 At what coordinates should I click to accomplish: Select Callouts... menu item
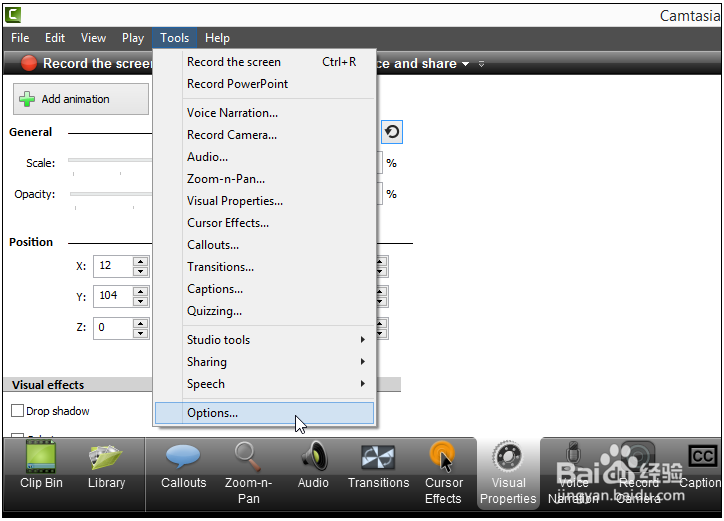point(265,245)
